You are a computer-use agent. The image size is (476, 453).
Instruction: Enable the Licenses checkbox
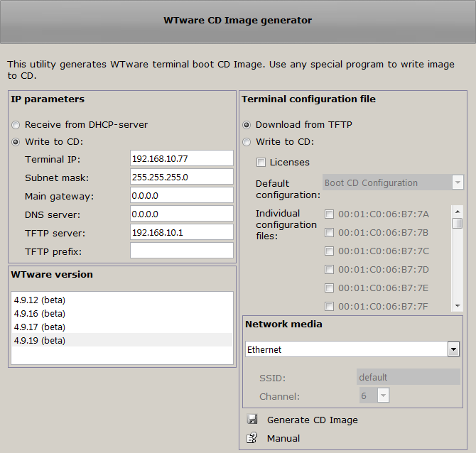tap(261, 163)
